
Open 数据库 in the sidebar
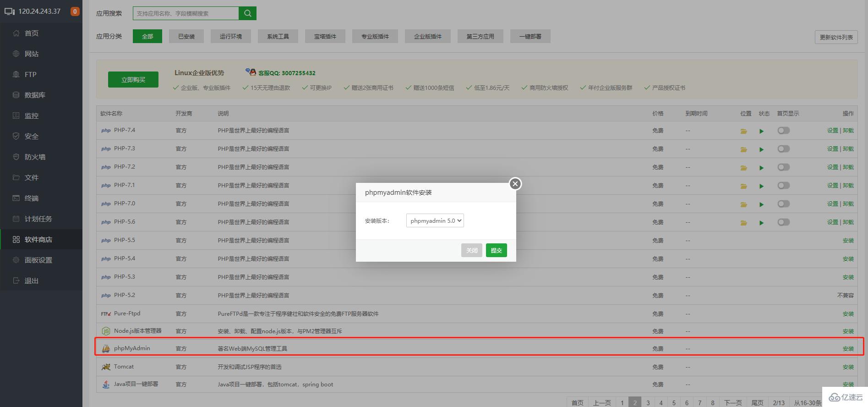41,95
